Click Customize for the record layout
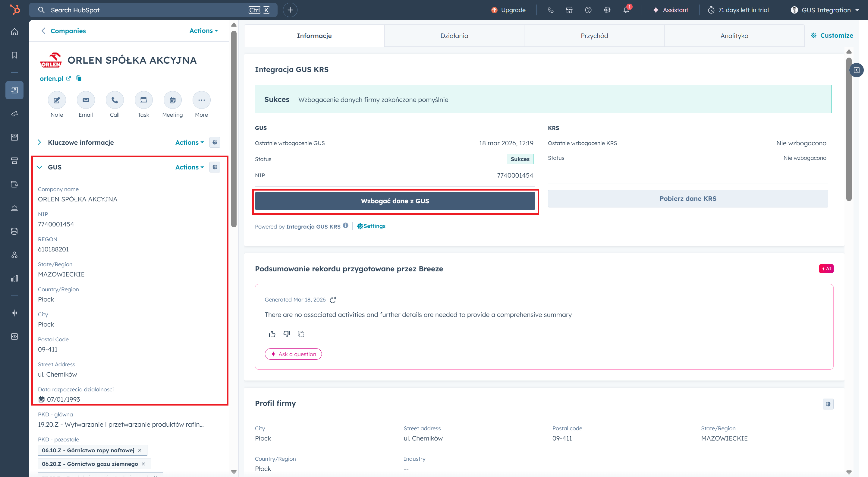 coord(832,35)
